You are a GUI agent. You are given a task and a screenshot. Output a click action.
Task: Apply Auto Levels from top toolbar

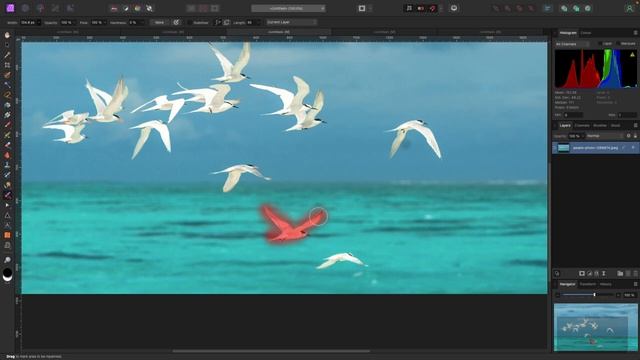click(114, 8)
